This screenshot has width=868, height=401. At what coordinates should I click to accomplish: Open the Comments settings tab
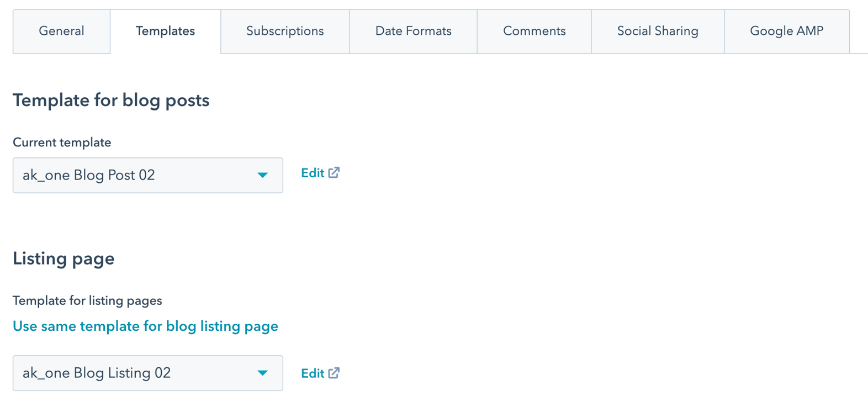click(534, 31)
